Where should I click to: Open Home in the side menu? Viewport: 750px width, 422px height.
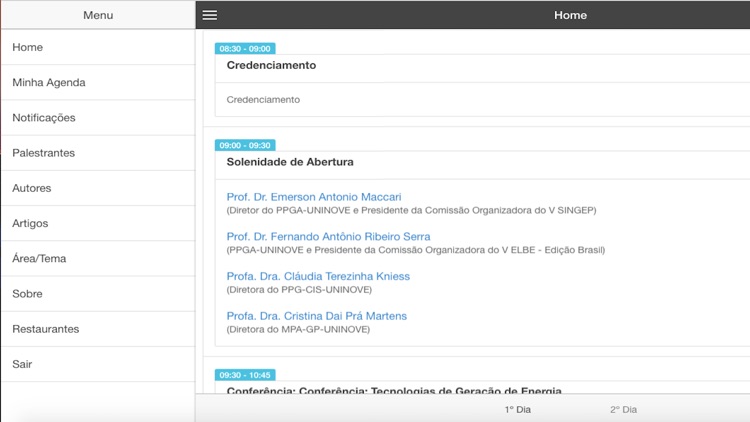click(x=98, y=47)
